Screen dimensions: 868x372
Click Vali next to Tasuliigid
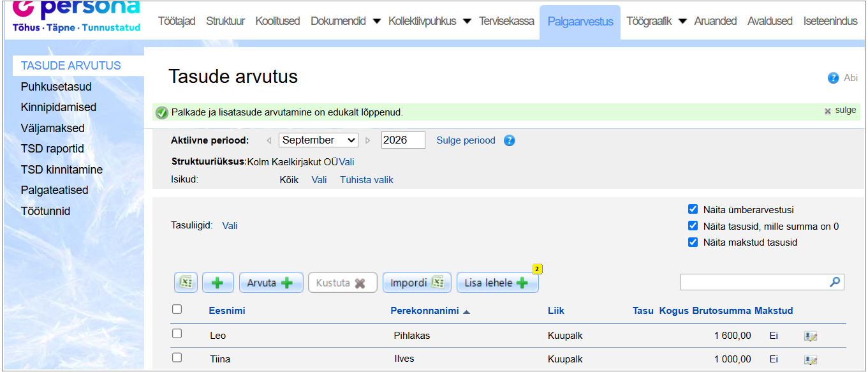click(230, 226)
